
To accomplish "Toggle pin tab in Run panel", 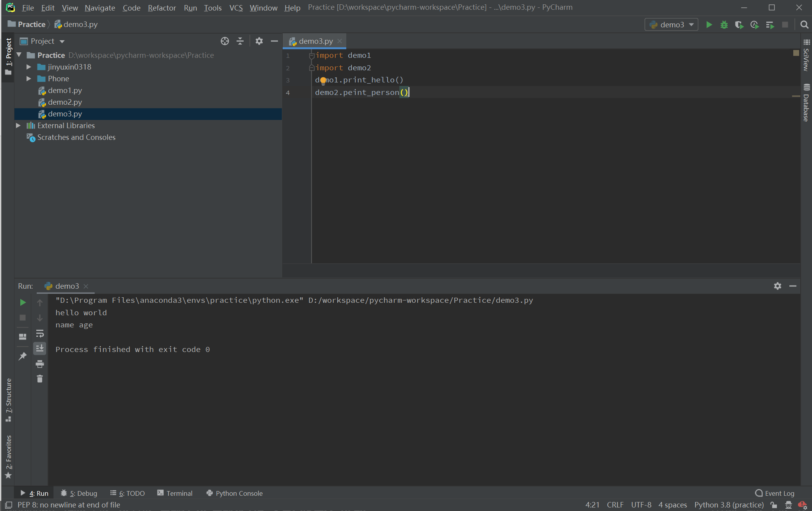I will [23, 356].
